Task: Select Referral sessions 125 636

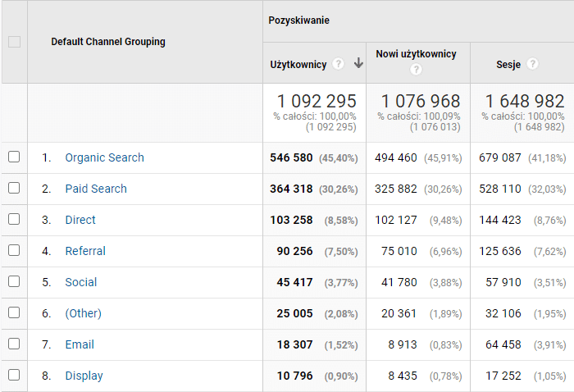Action: click(499, 251)
